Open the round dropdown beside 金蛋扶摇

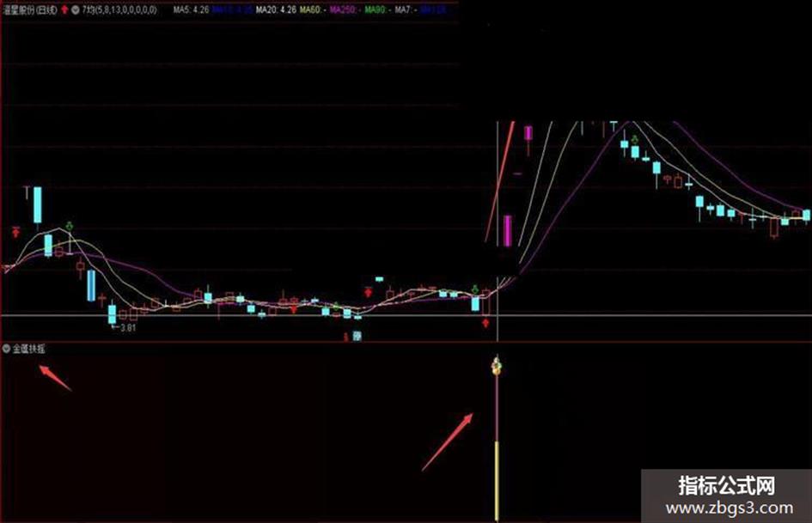pos(6,349)
